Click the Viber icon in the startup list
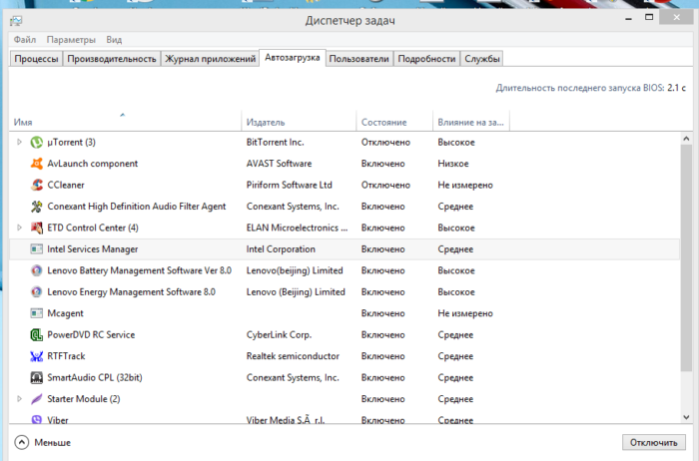Viewport: 699px width, 461px height. [37, 420]
